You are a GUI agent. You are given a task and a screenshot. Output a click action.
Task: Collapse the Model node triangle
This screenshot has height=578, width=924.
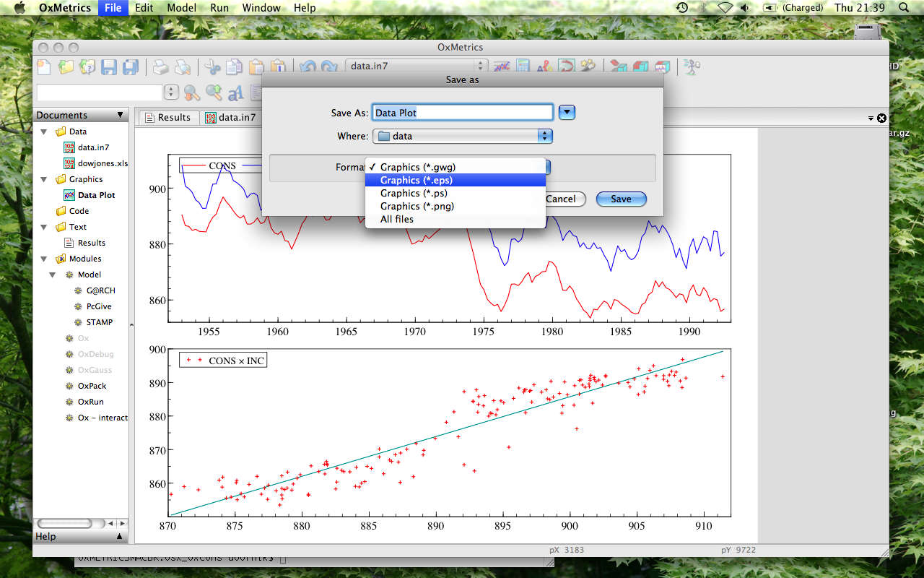[52, 275]
